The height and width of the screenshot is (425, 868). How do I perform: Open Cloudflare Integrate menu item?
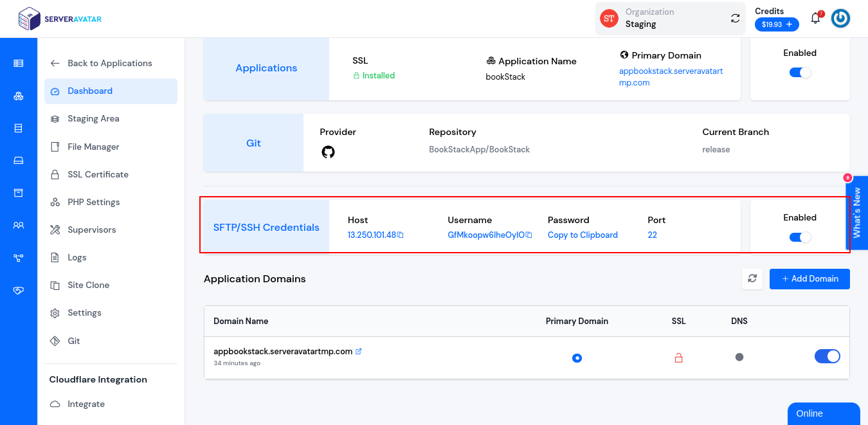(x=111, y=404)
